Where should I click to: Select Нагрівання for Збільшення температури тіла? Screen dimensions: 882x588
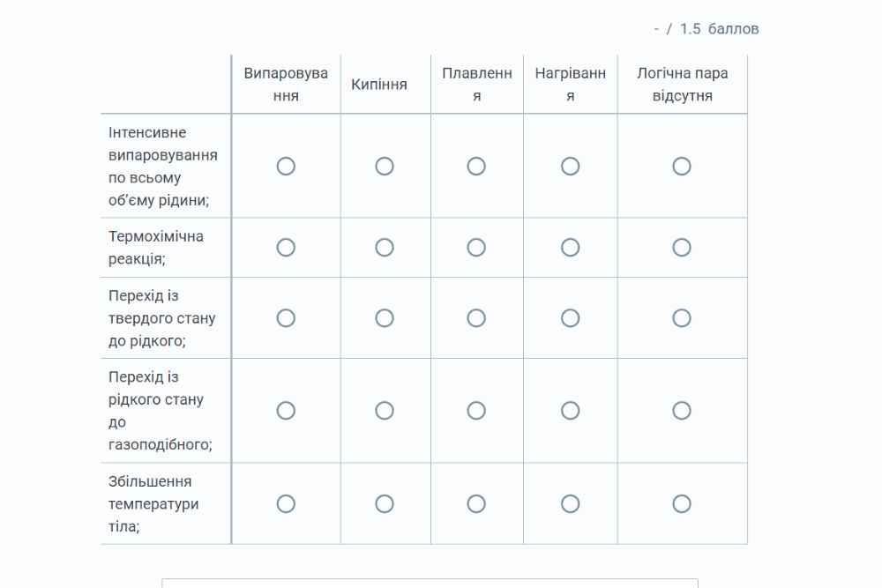(571, 503)
